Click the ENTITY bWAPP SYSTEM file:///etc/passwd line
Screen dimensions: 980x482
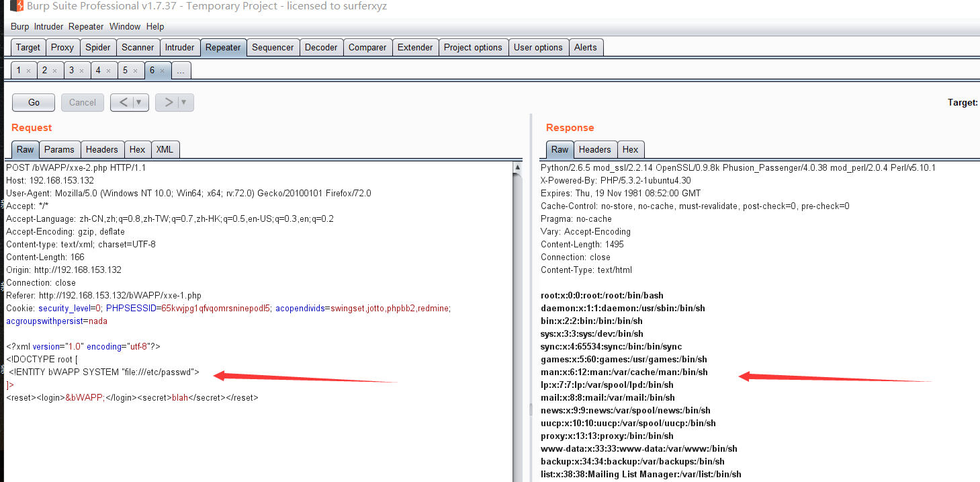pyautogui.click(x=104, y=372)
